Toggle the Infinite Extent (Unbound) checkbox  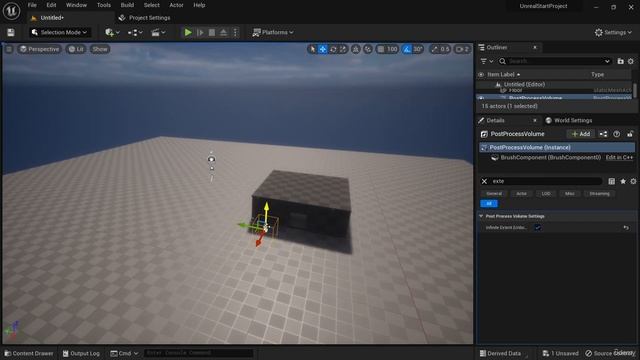538,228
